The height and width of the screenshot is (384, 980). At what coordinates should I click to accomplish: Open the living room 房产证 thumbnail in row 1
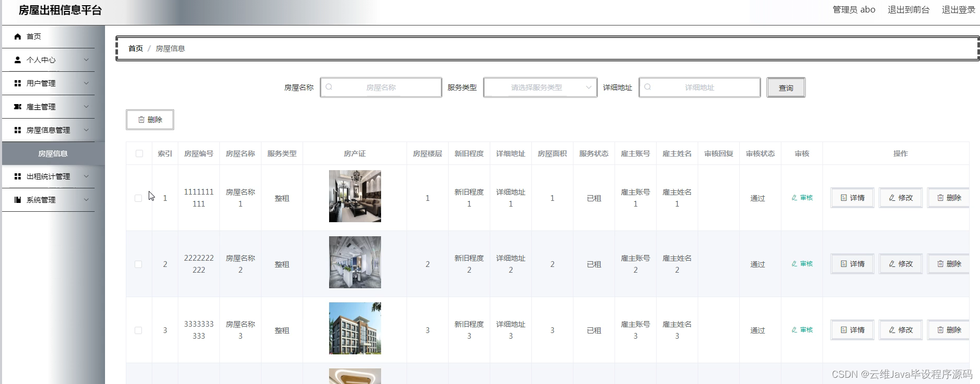click(x=355, y=196)
